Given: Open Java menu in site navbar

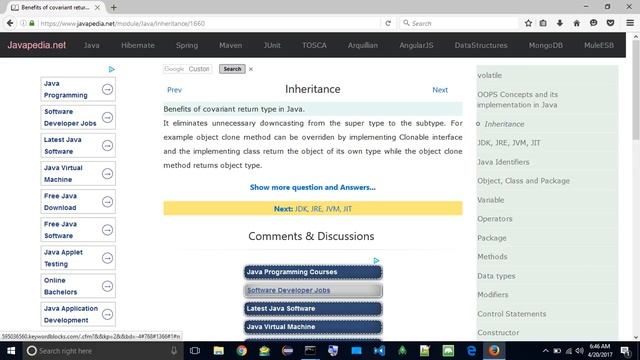Looking at the screenshot, I should click(91, 45).
